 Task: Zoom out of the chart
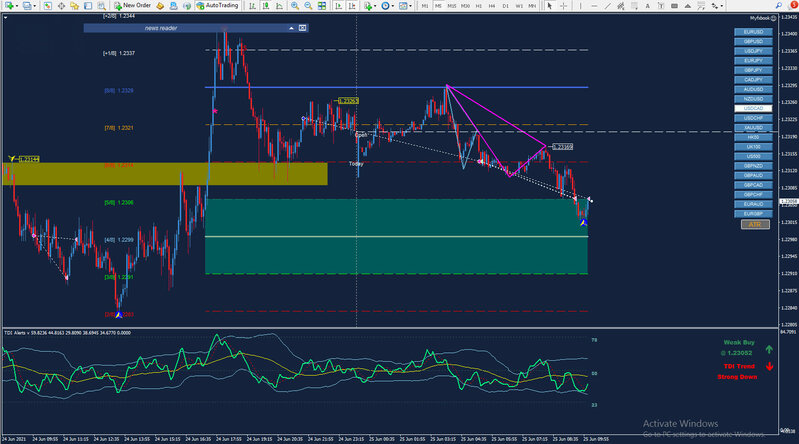[x=308, y=6]
